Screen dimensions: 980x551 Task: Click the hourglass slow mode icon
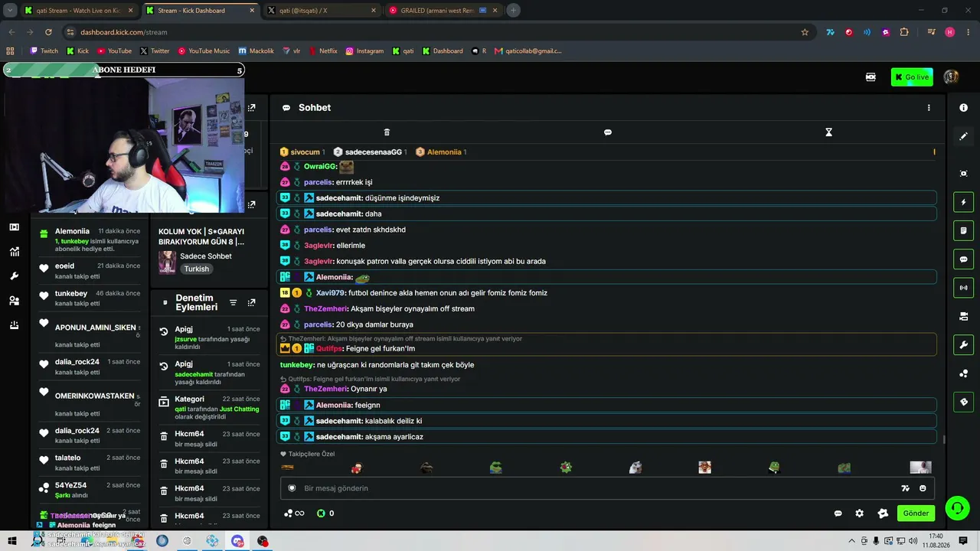click(828, 132)
